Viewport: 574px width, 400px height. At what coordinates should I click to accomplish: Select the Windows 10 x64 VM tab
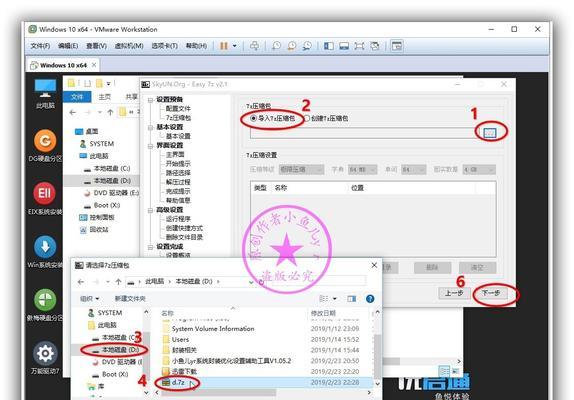point(63,65)
